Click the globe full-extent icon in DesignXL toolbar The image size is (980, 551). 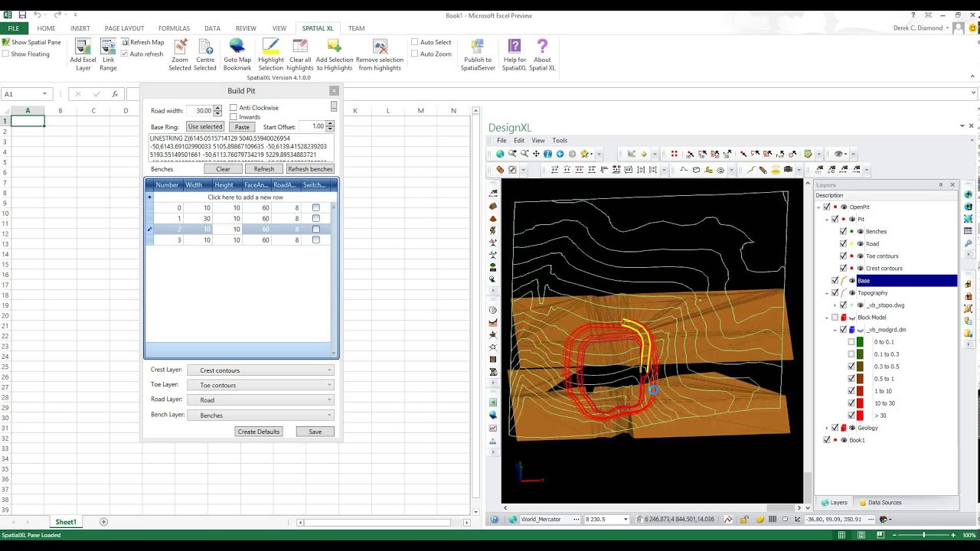click(x=500, y=154)
